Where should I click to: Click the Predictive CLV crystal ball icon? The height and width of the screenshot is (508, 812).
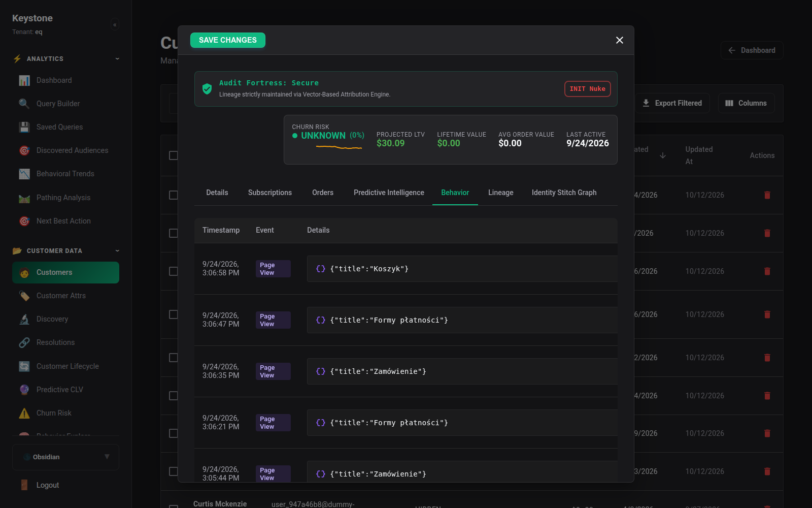click(x=24, y=390)
